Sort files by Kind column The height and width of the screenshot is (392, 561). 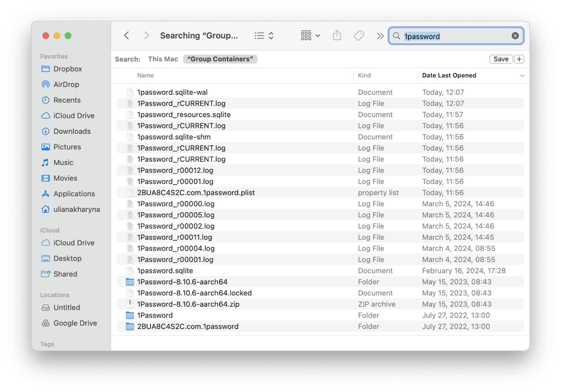tap(364, 76)
